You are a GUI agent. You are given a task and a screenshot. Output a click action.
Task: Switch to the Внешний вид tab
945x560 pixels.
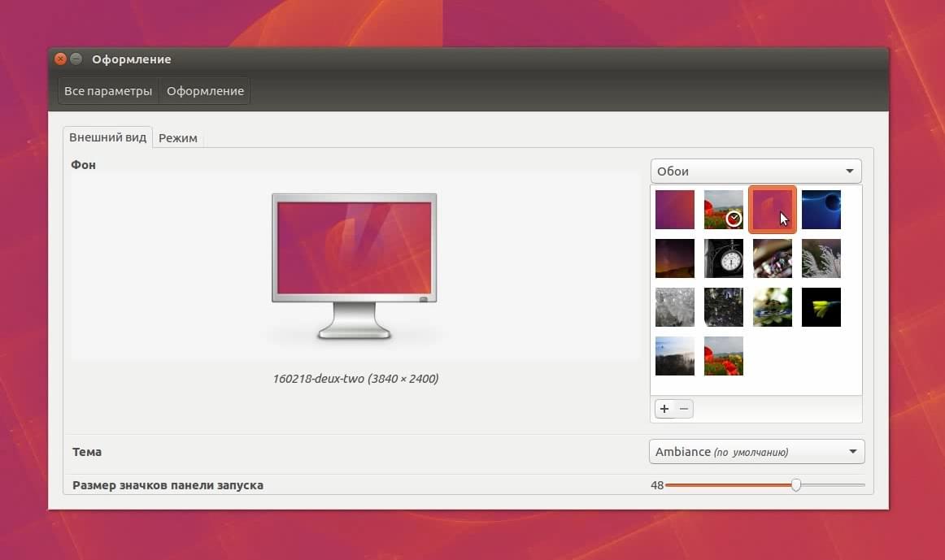pyautogui.click(x=107, y=137)
